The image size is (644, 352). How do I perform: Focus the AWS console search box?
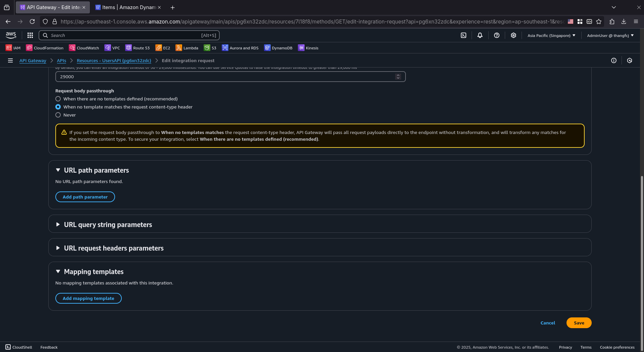pyautogui.click(x=129, y=35)
